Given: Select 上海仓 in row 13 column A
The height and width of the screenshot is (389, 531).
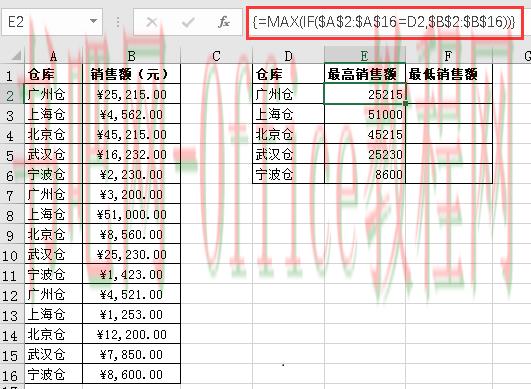Looking at the screenshot, I should (54, 314).
